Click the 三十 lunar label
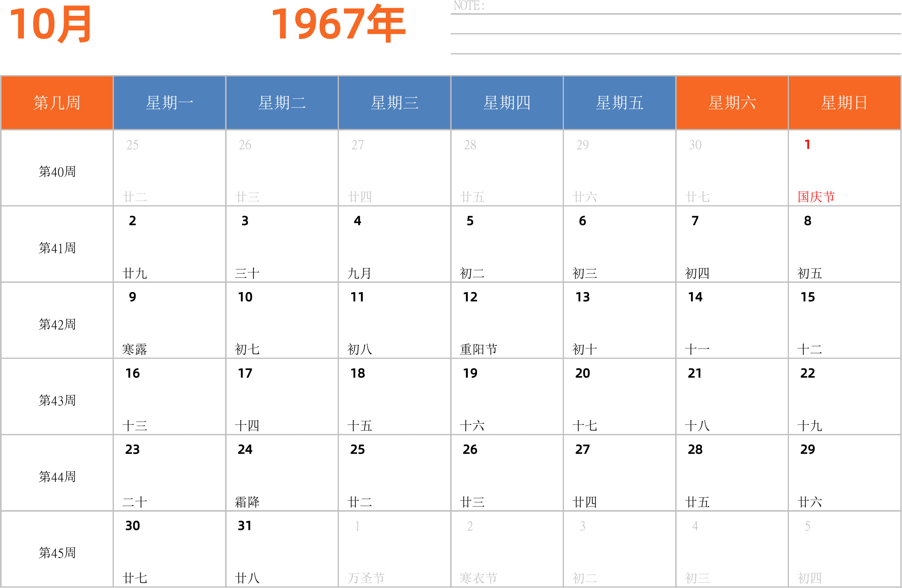902x588 pixels. tap(247, 273)
